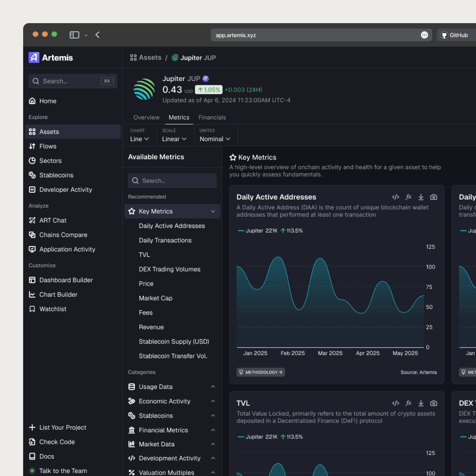Viewport: 476px width, 476px height.
Task: Expand the Development Activity category
Action: click(172, 458)
